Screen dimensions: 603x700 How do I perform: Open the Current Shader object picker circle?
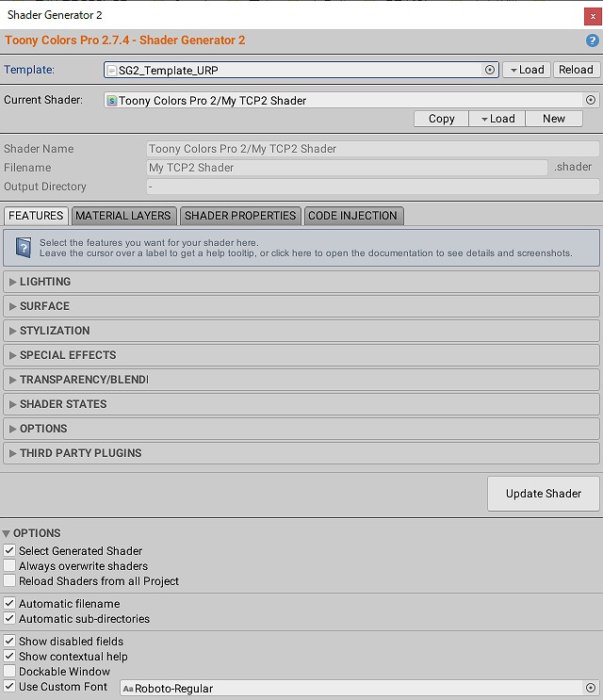tap(591, 100)
